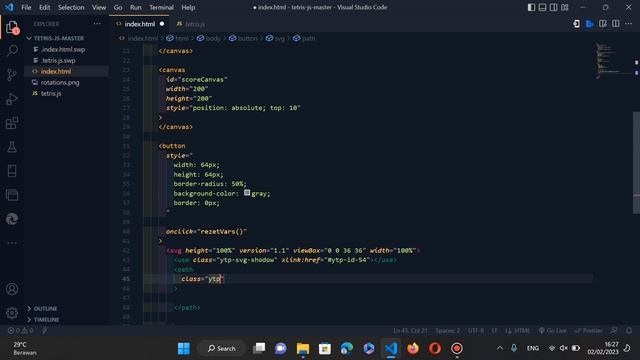Viewport: 640px width, 360px height.
Task: Toggle the secondary side bar layout
Action: (553, 7)
